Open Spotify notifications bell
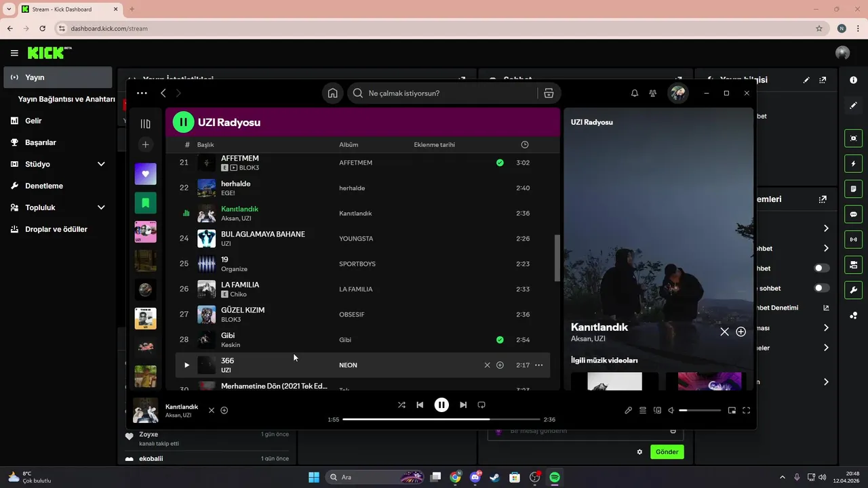Viewport: 868px width, 488px height. [x=635, y=93]
